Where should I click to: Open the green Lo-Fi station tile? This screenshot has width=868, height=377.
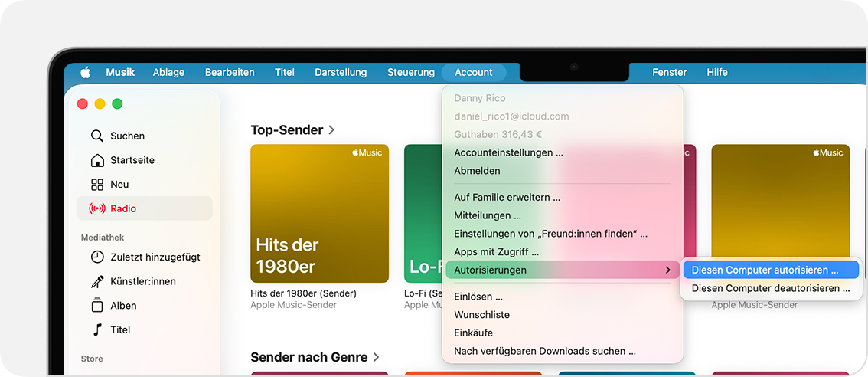425,214
